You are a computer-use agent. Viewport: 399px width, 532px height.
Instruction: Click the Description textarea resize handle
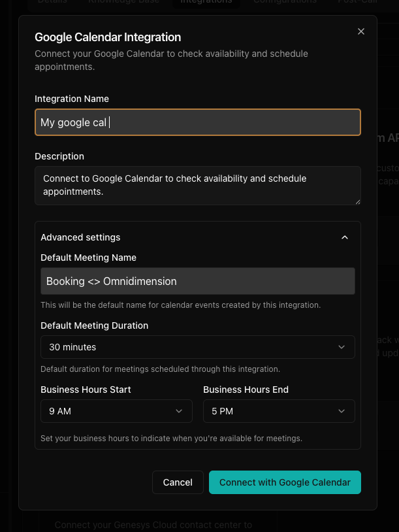tap(358, 202)
